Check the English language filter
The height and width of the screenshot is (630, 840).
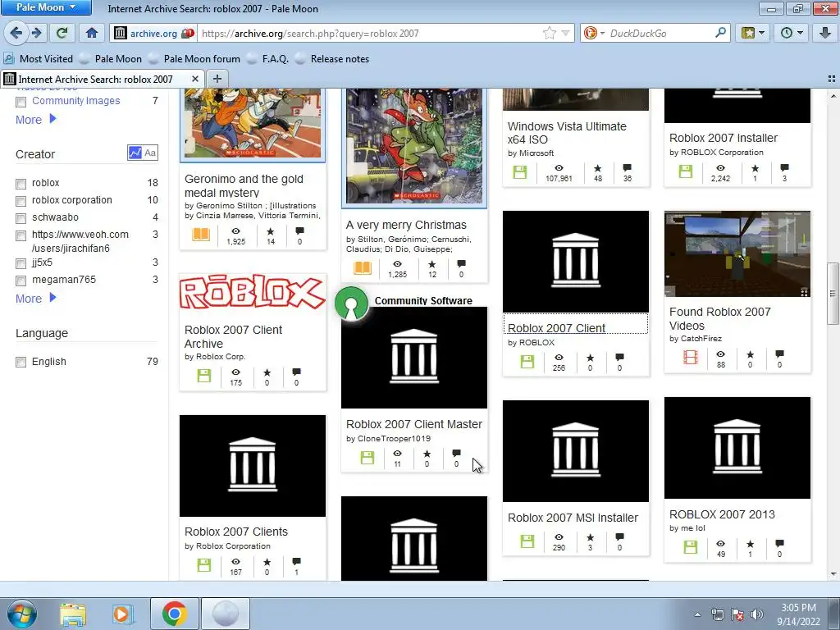[21, 362]
